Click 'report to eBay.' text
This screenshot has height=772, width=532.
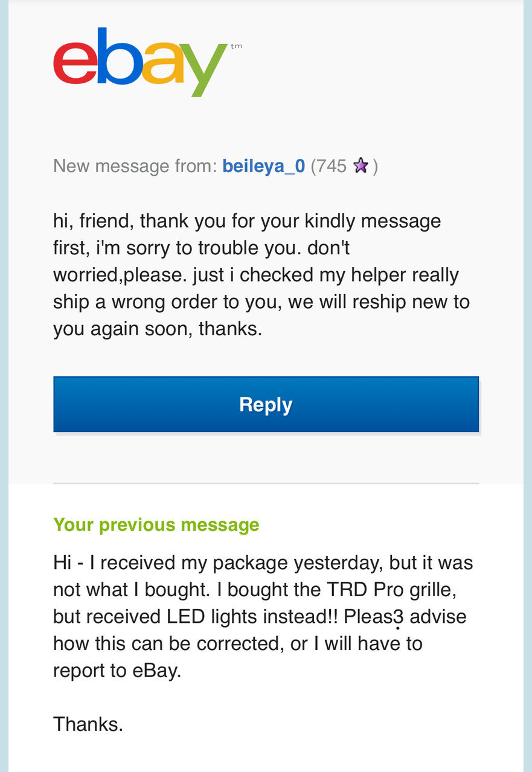pos(117,671)
